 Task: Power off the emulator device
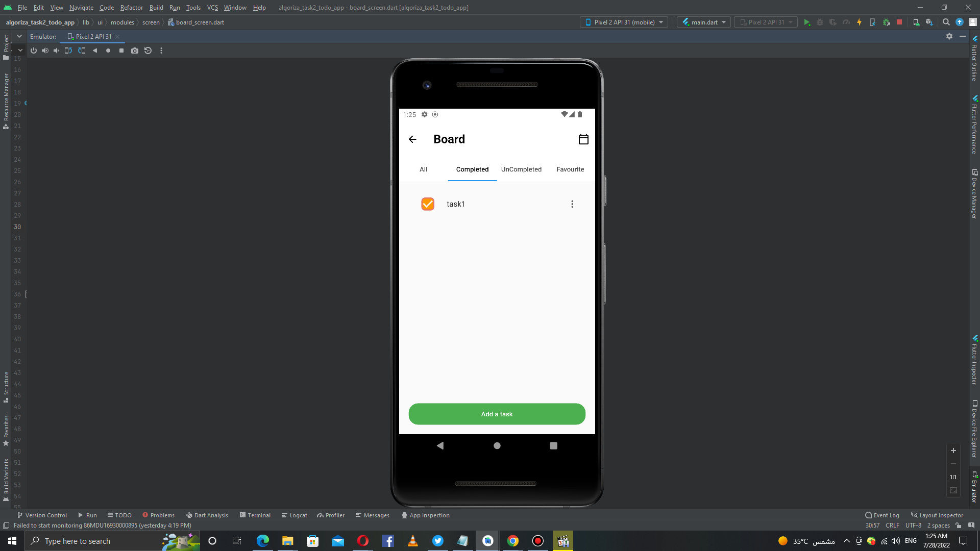pos(33,51)
